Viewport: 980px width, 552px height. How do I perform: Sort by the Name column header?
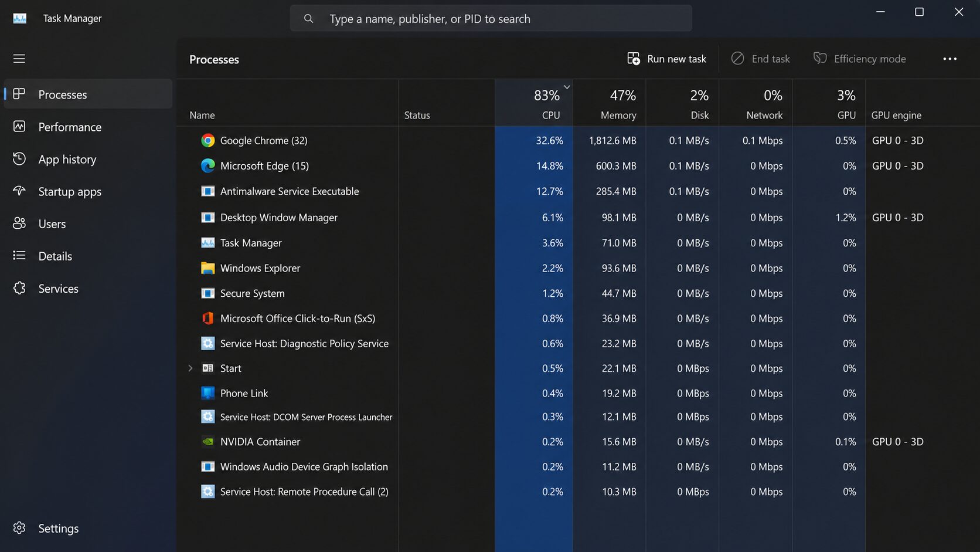[288, 103]
